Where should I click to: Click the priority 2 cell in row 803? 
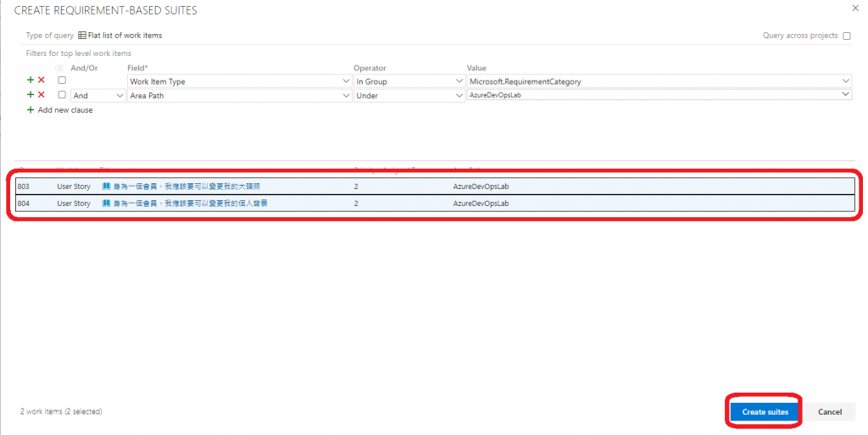356,187
